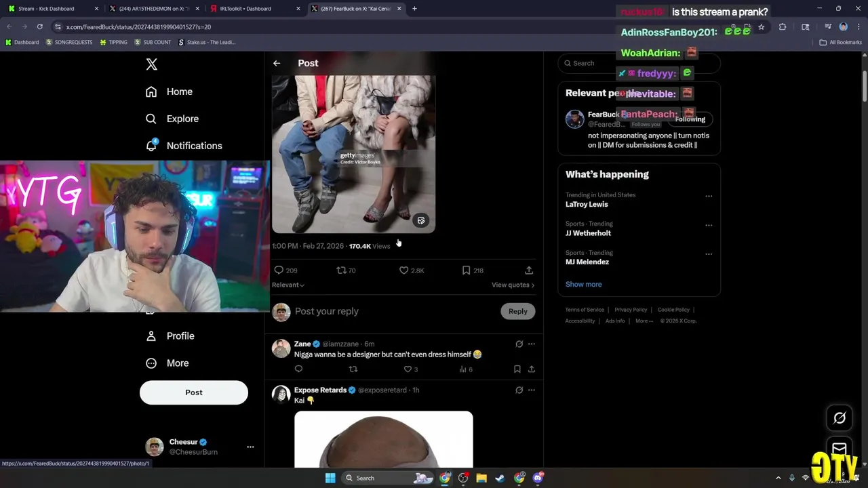The image size is (868, 488).
Task: Share Zane's comment
Action: point(532,369)
